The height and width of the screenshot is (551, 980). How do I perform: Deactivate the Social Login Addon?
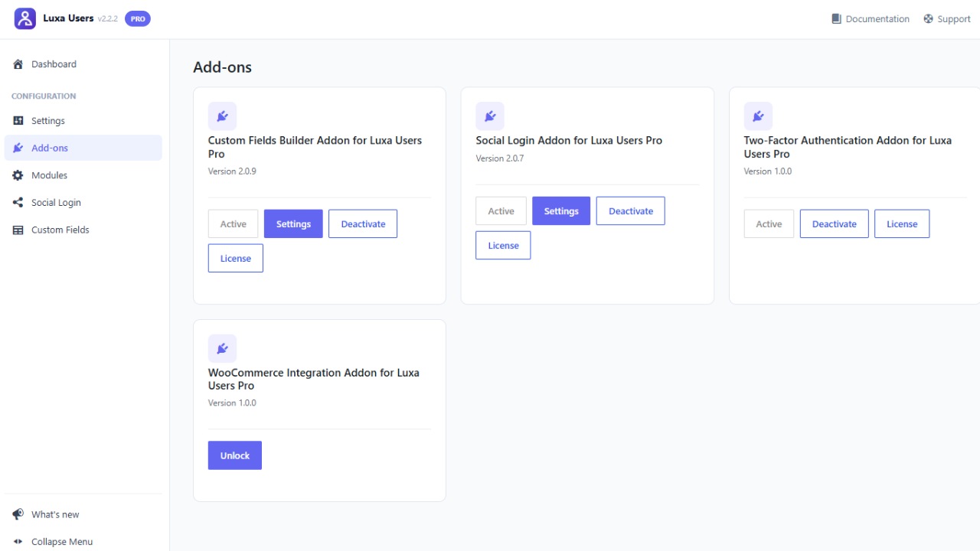(631, 211)
